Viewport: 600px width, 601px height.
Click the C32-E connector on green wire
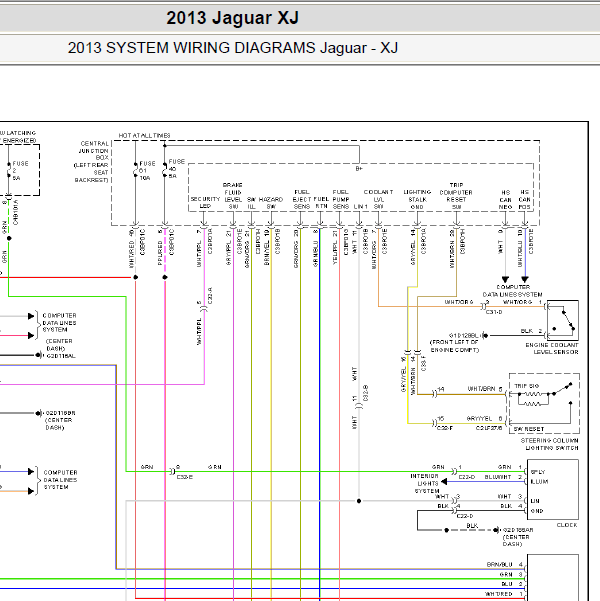tap(173, 471)
